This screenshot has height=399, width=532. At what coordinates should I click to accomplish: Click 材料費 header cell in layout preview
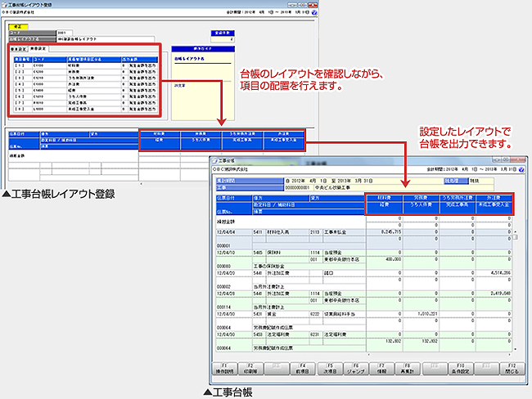[160, 134]
